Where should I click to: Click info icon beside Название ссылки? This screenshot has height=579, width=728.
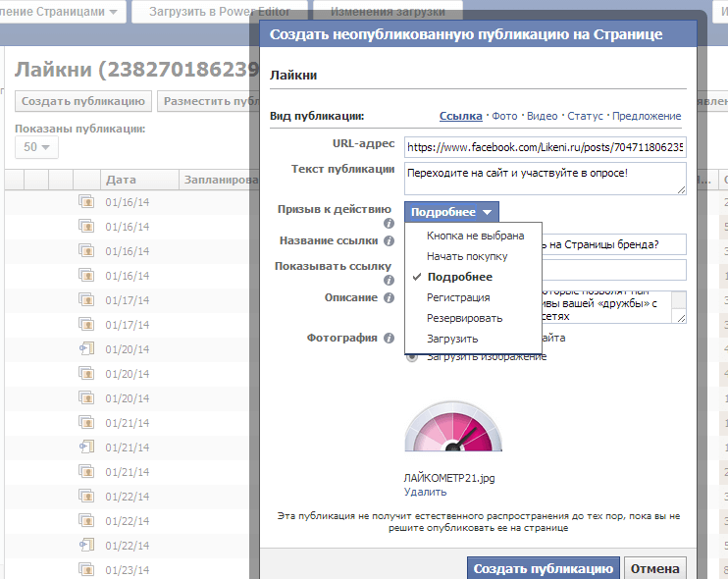(x=390, y=240)
